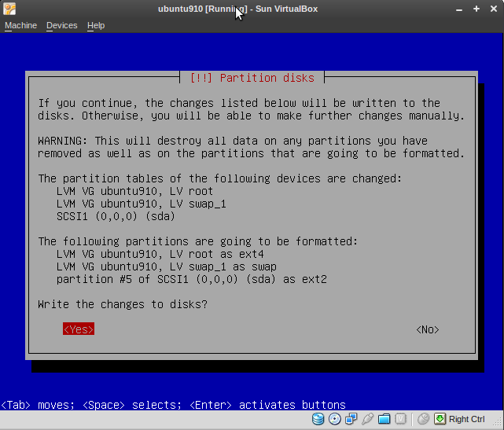Click 'The following partitions are going' heading
The width and height of the screenshot is (504, 430).
[x=198, y=241]
